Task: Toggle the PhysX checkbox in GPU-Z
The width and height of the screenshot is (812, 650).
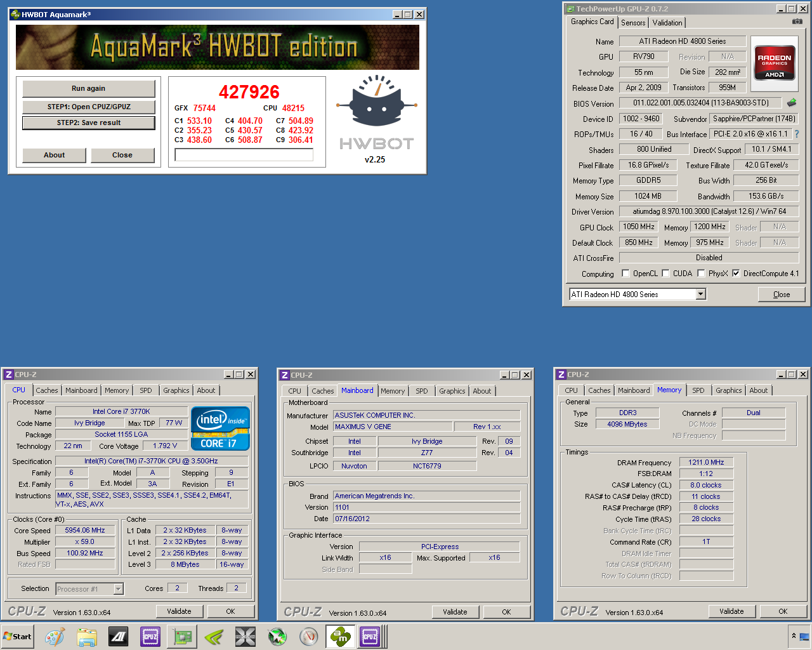Action: (x=701, y=274)
